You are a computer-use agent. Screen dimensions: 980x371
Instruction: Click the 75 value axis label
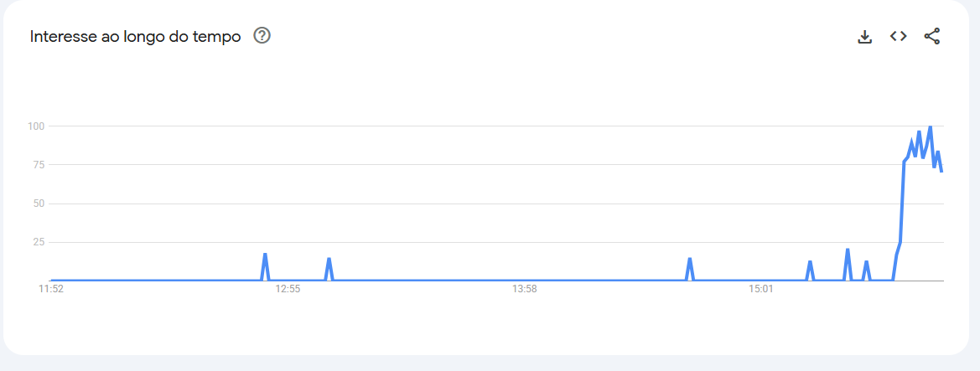[x=38, y=165]
